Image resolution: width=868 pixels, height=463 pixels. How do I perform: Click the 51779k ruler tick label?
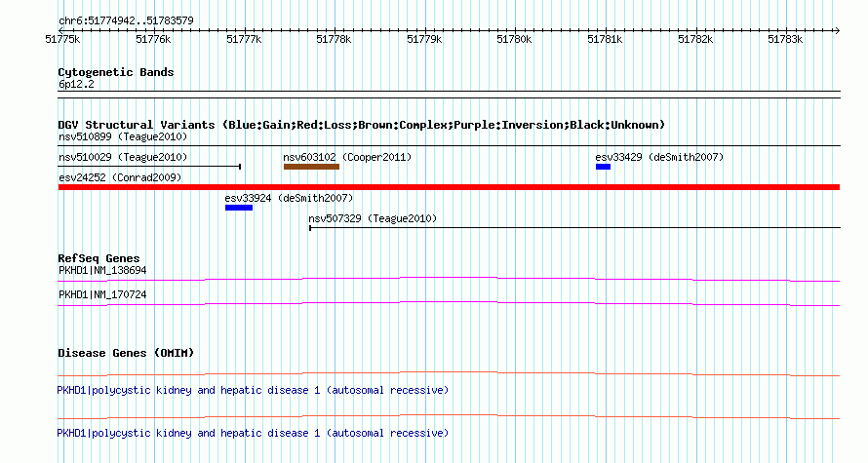click(424, 39)
